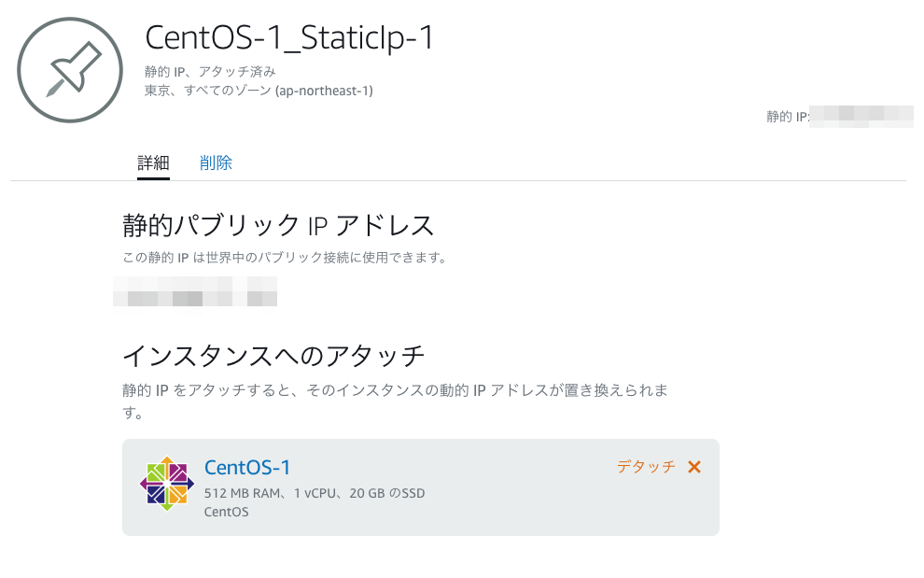This screenshot has width=924, height=578.
Task: Click the static IP pushpin icon
Action: click(x=70, y=70)
